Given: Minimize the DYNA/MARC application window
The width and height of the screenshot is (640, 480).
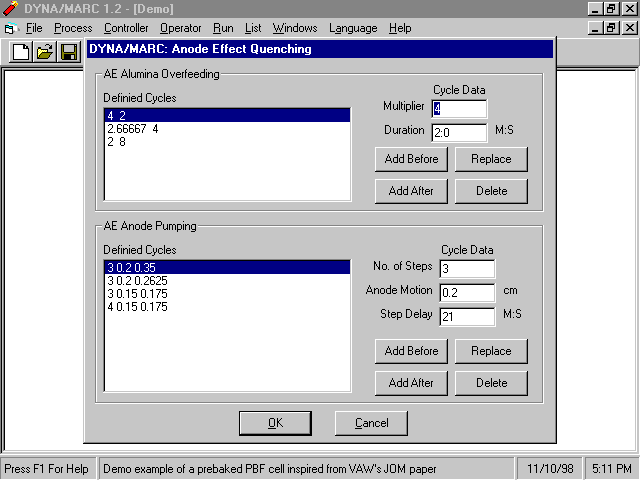Looking at the screenshot, I should [x=595, y=9].
